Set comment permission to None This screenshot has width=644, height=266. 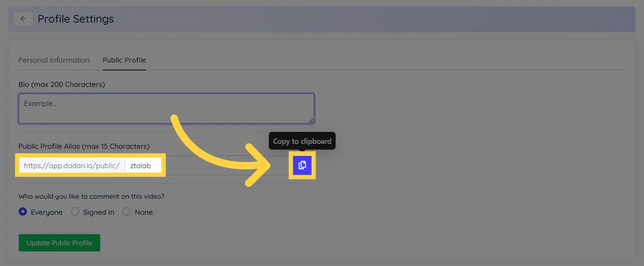[127, 212]
